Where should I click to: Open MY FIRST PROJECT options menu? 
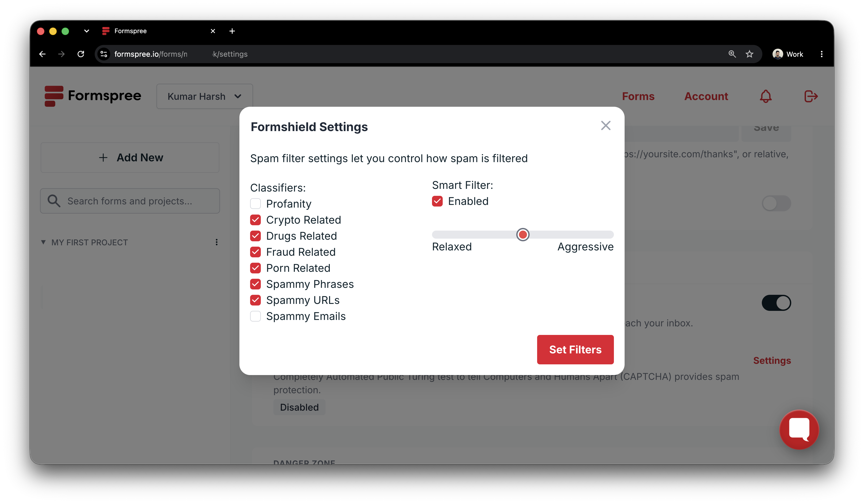[216, 242]
